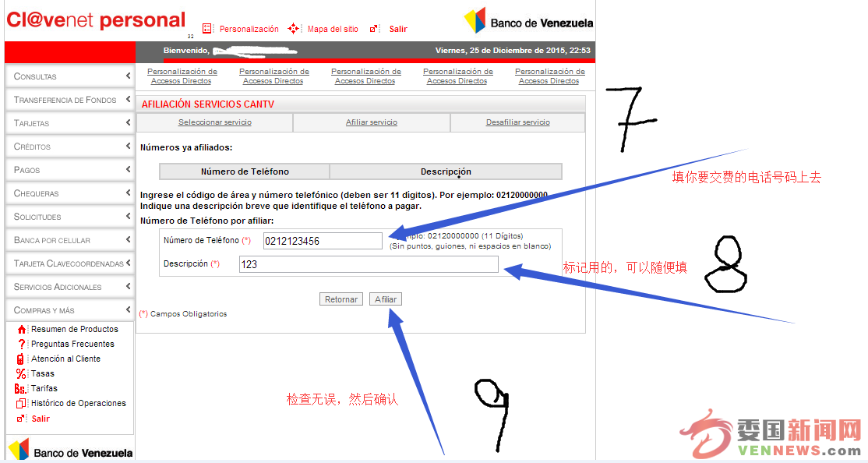Image resolution: width=868 pixels, height=463 pixels.
Task: Switch to Afiliar servicio tab
Action: tap(372, 122)
